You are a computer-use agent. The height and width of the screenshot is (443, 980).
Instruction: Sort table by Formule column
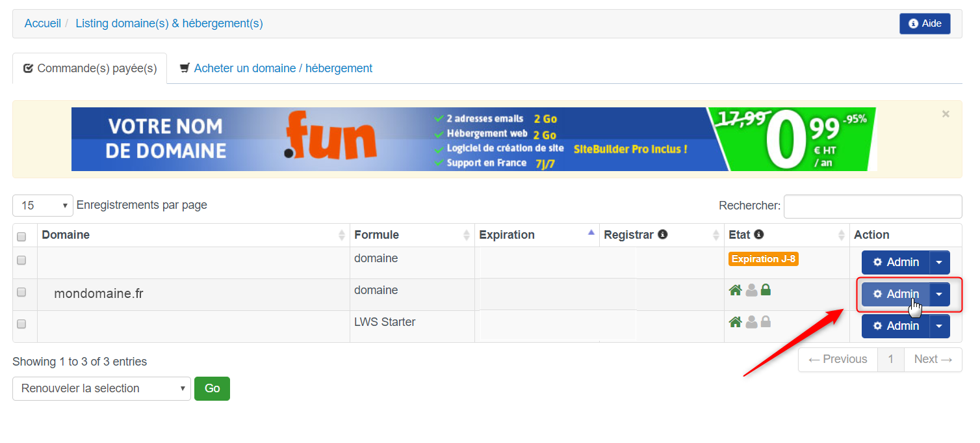click(x=412, y=235)
